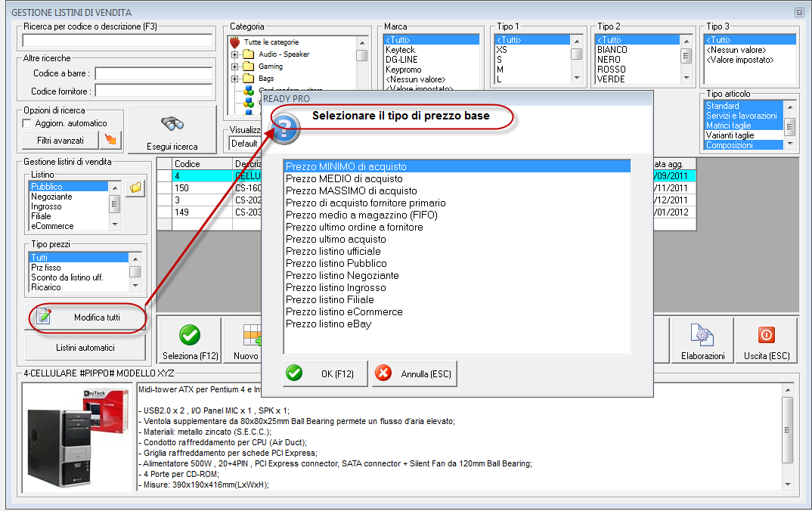
Task: Click the Bags folder icon
Action: point(249,78)
